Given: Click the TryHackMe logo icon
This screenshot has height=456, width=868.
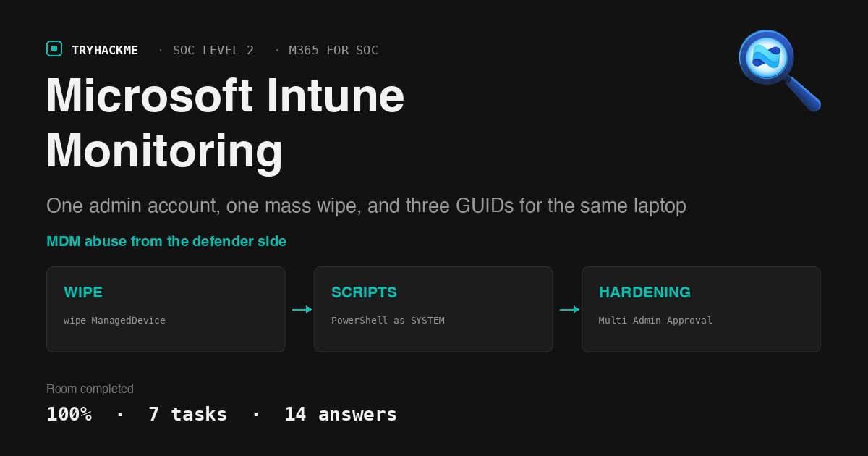Looking at the screenshot, I should tap(54, 48).
